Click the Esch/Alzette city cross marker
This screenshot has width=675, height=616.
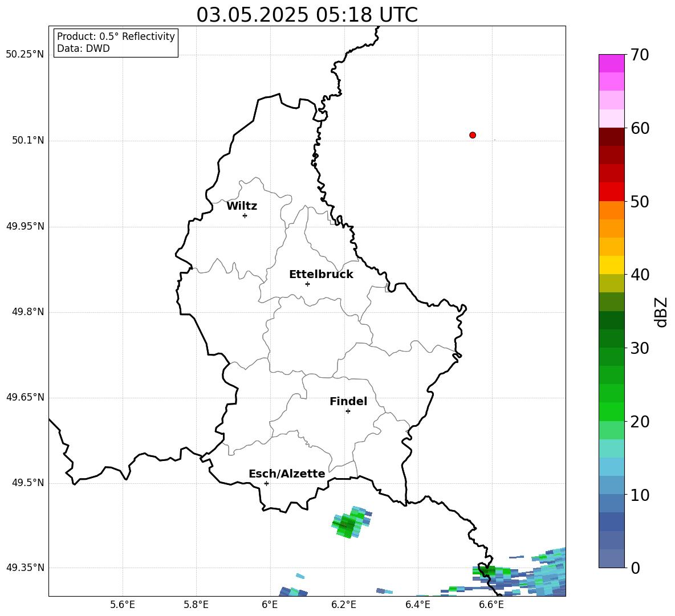[266, 483]
